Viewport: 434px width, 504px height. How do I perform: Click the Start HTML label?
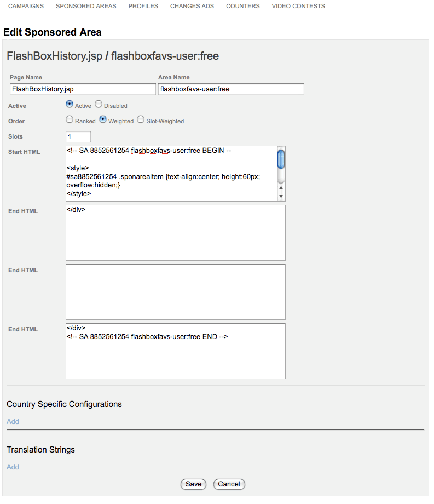(x=24, y=152)
